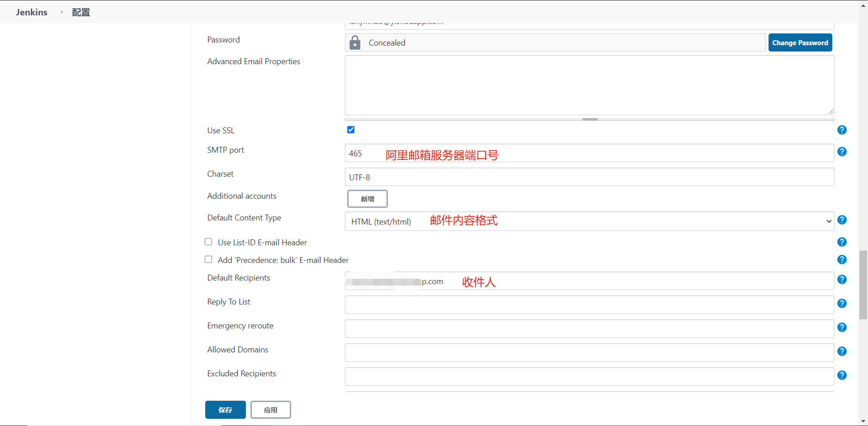Enable Use List-ID E-mail Header
The image size is (868, 426).
208,242
